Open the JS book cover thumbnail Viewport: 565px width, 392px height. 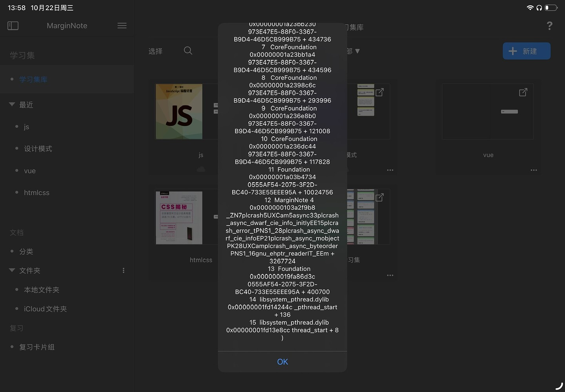coord(179,112)
